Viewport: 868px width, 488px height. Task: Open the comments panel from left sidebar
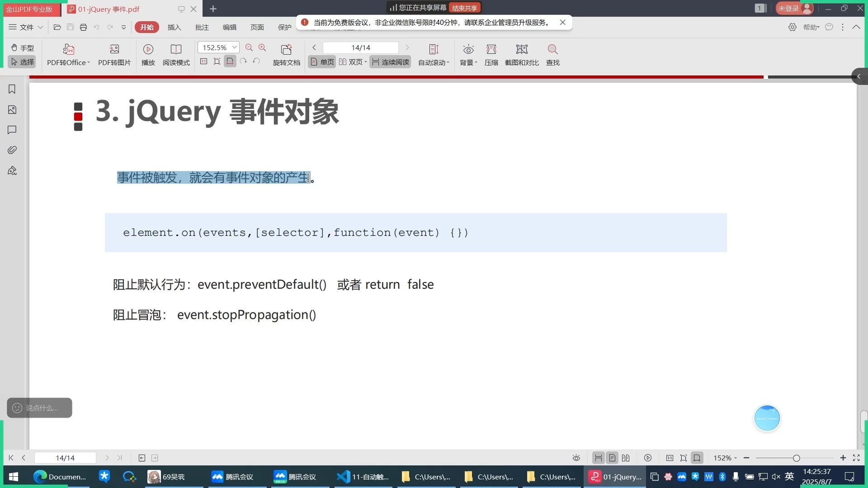12,130
